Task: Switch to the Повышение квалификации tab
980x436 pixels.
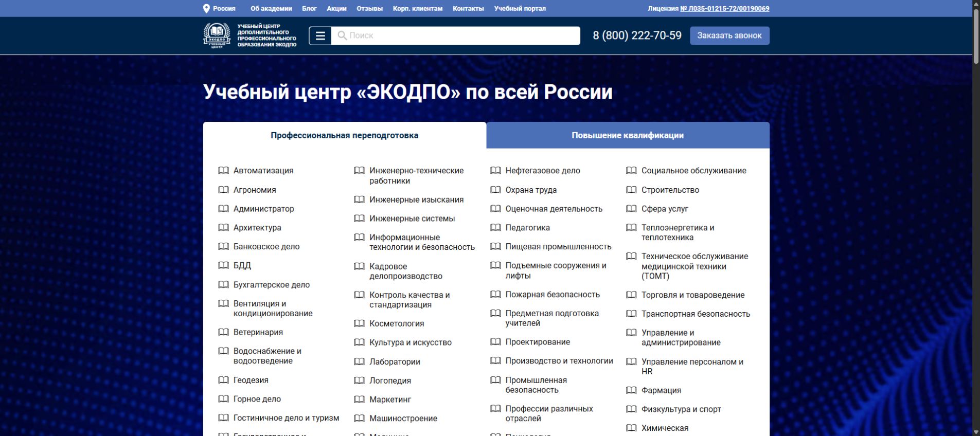Action: pyautogui.click(x=628, y=135)
